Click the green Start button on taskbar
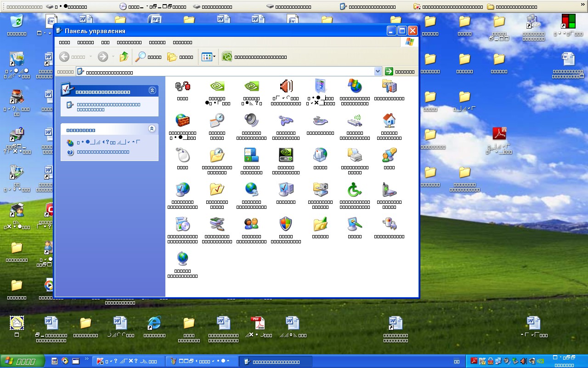This screenshot has height=368, width=588. pos(22,361)
